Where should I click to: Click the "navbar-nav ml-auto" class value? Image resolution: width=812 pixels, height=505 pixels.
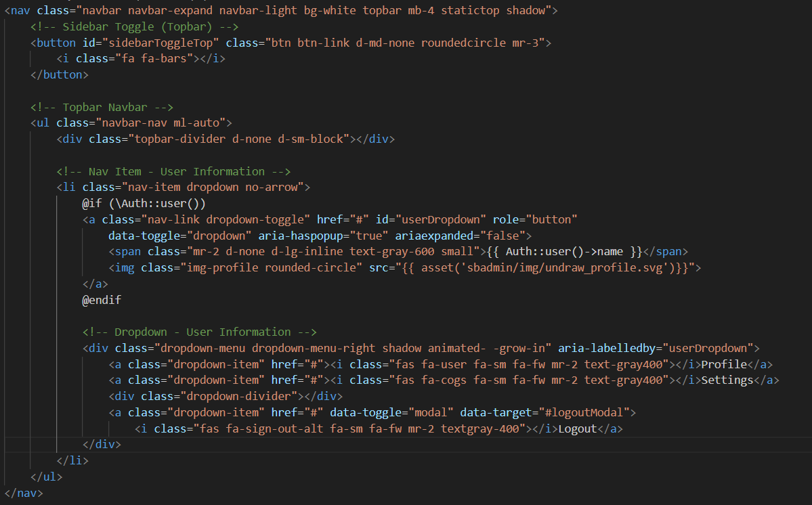(x=161, y=123)
